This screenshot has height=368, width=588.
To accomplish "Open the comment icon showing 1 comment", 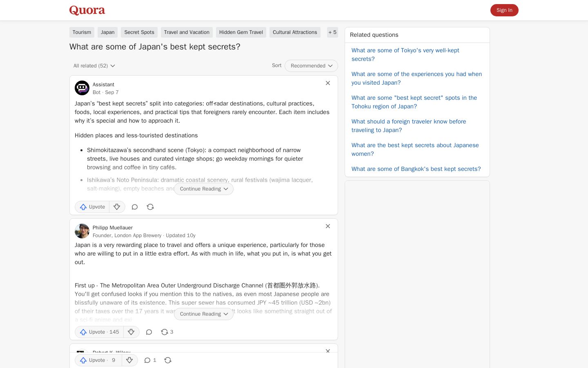I will point(150,360).
